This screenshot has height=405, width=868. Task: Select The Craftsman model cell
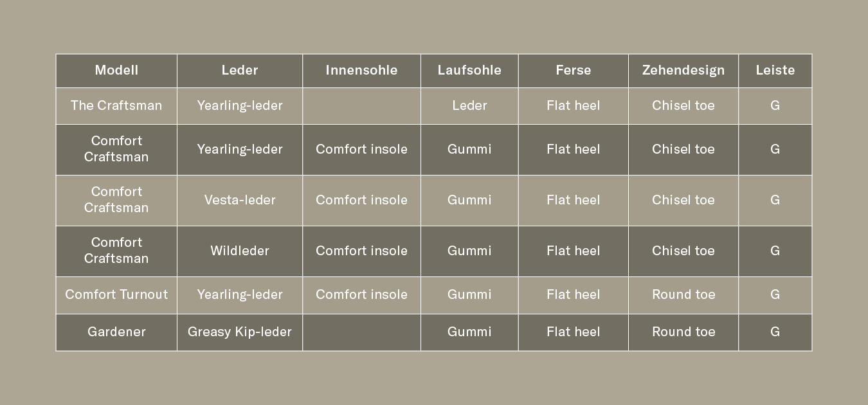point(116,105)
